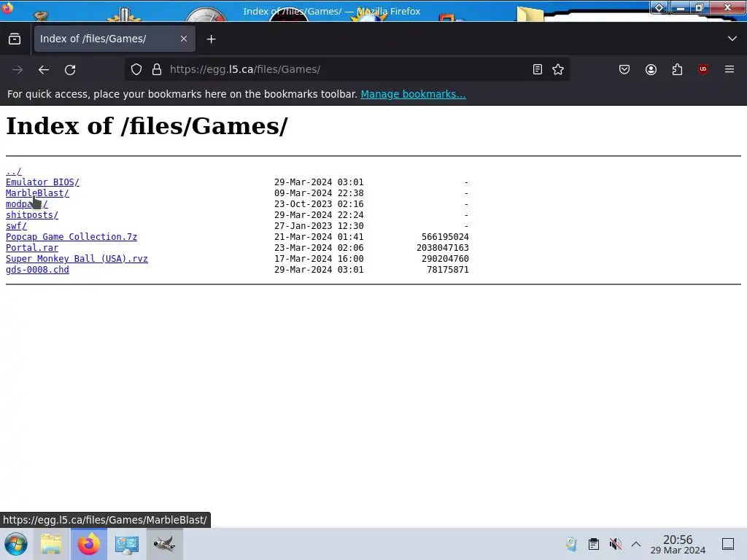Download Super Monkey Ball (USA).rvz
Viewport: 747px width, 560px height.
[x=77, y=259]
